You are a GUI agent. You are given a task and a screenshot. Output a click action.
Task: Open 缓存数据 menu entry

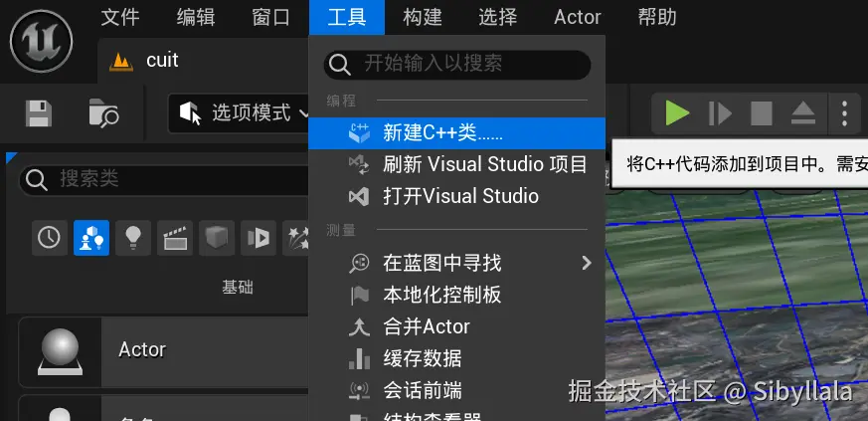click(456, 358)
